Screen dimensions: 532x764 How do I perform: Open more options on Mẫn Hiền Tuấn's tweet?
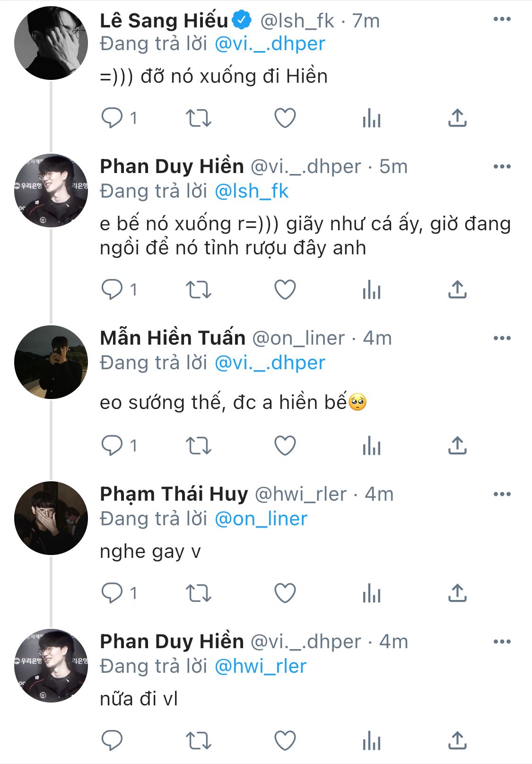pos(502,338)
